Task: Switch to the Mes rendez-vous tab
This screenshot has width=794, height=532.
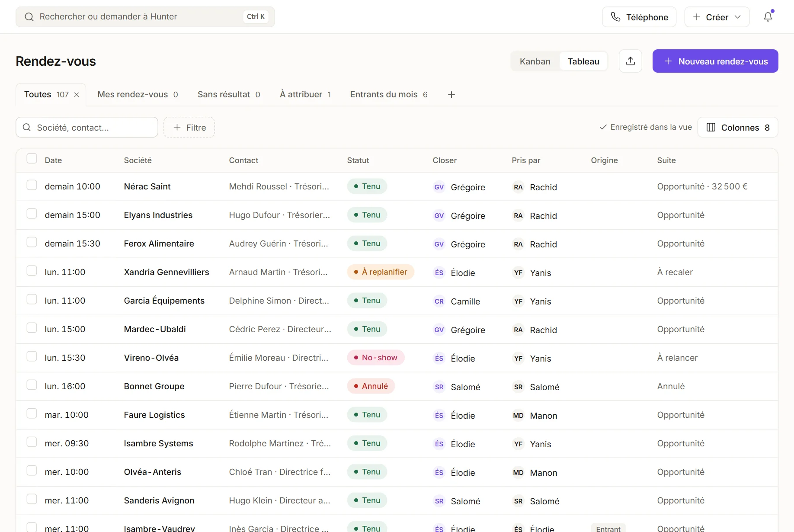Action: click(x=138, y=94)
